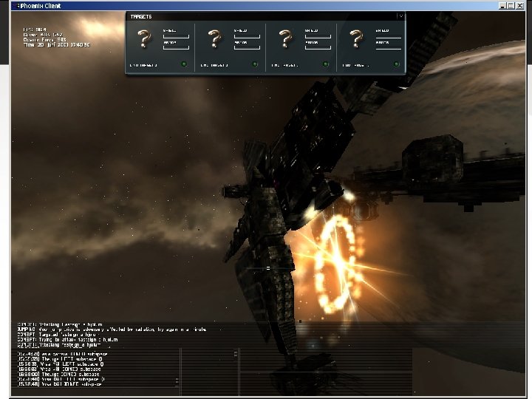Click the FPS readout text
The width and height of the screenshot is (532, 399).
(35, 30)
